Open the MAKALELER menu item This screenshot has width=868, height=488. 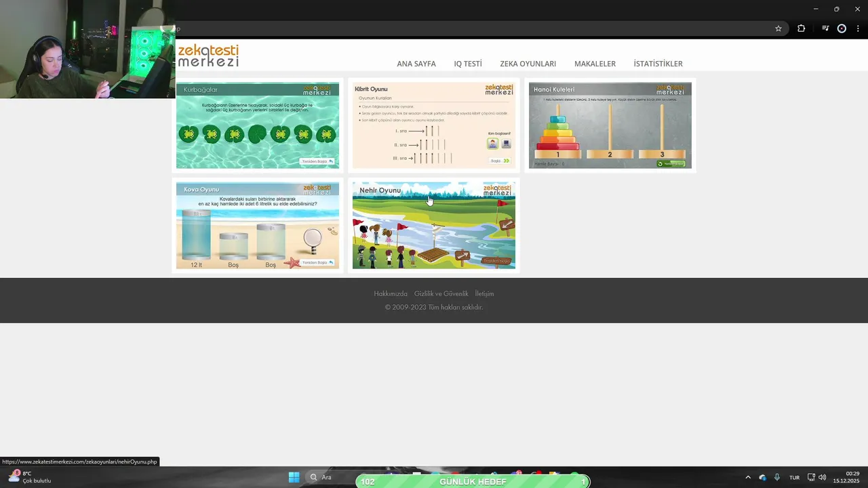[x=595, y=64]
